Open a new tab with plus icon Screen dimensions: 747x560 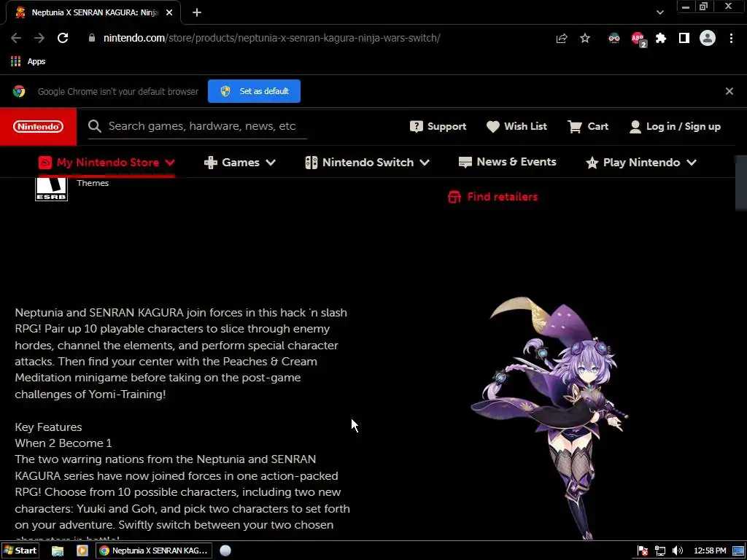[x=197, y=13]
